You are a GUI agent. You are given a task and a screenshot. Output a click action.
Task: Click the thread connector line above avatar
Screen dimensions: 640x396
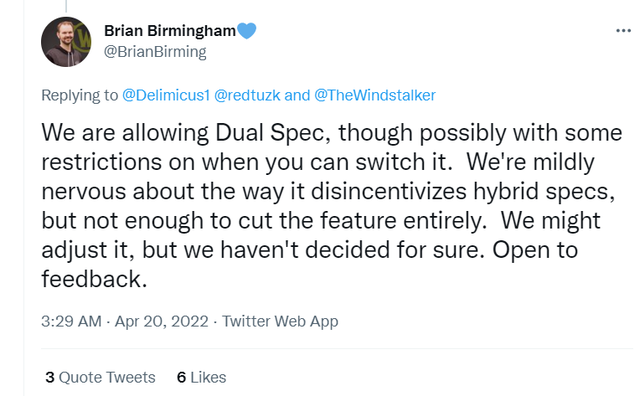pyautogui.click(x=66, y=6)
